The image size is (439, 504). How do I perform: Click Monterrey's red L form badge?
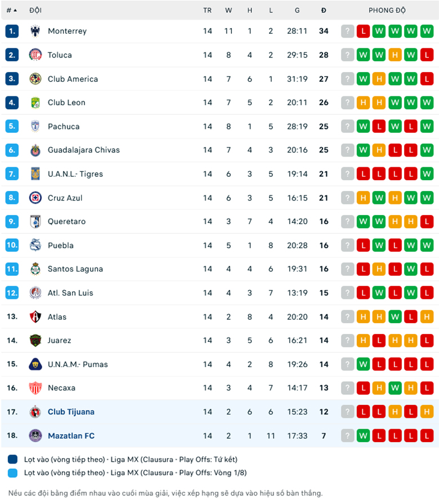pyautogui.click(x=364, y=32)
